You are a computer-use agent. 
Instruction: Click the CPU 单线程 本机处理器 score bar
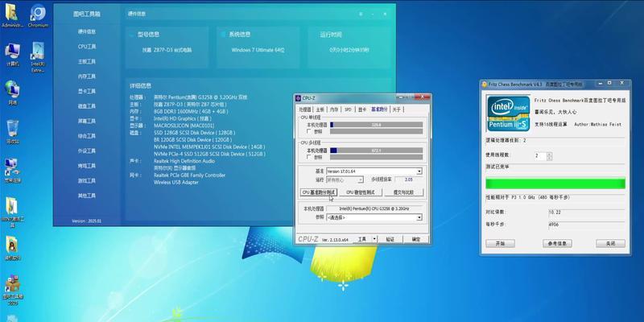(x=376, y=125)
